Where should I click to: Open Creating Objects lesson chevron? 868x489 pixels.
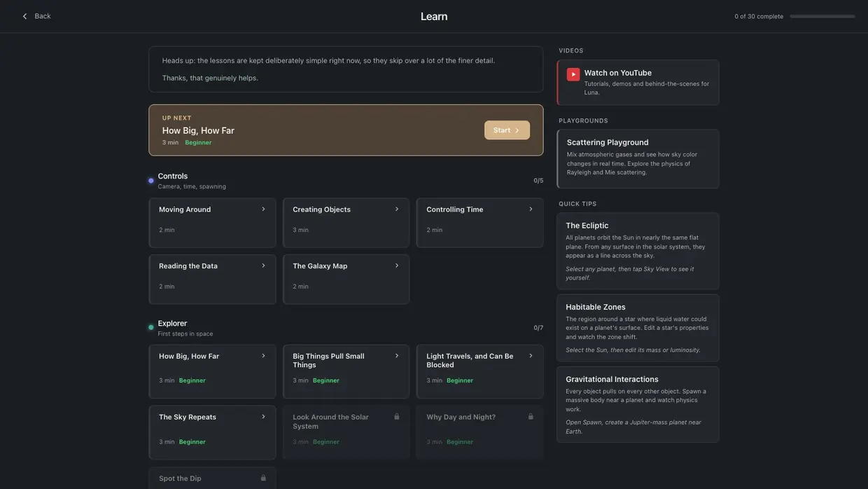[397, 209]
